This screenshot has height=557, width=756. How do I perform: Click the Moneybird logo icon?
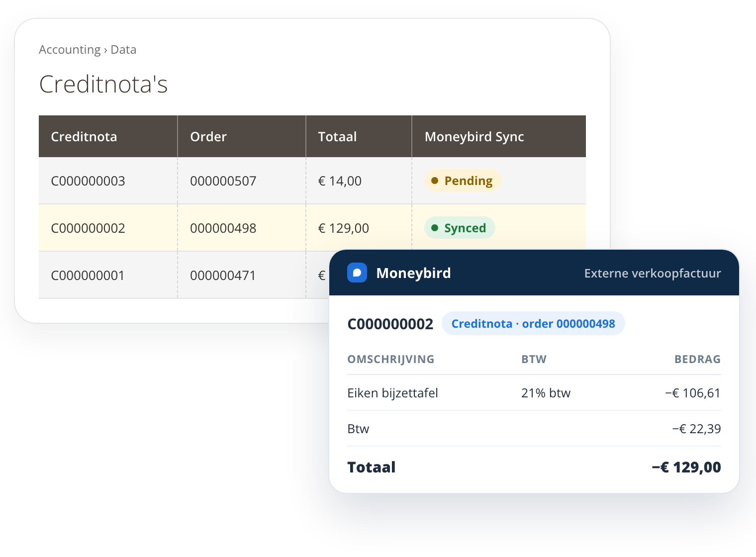click(357, 273)
